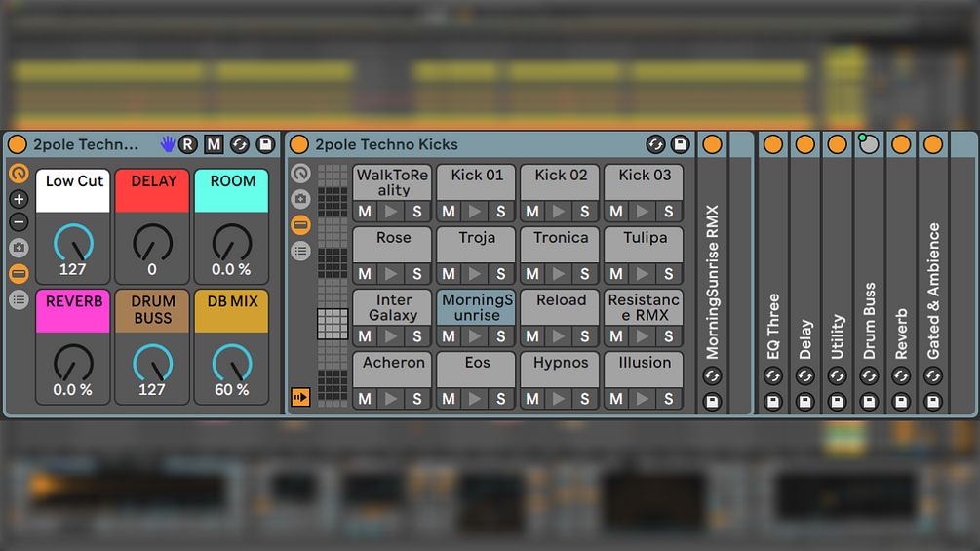Save the Gated & Ambience device preset
Image resolution: width=980 pixels, height=551 pixels.
point(933,401)
